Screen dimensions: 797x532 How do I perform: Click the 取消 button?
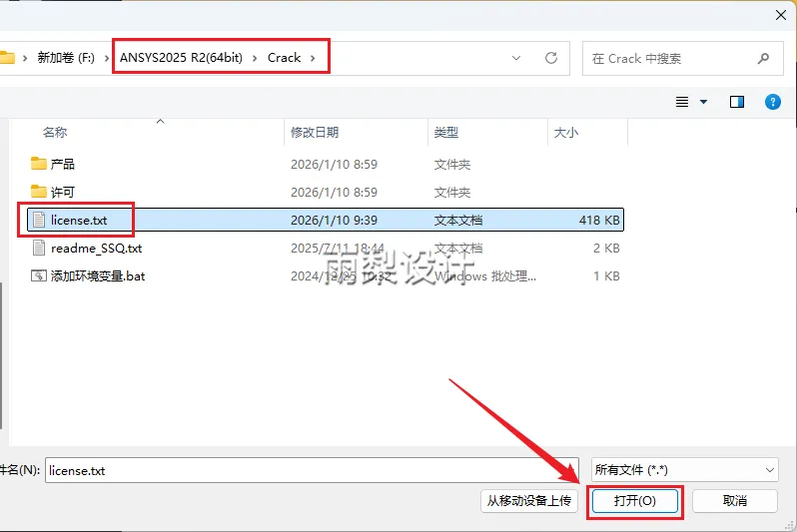[x=734, y=501]
